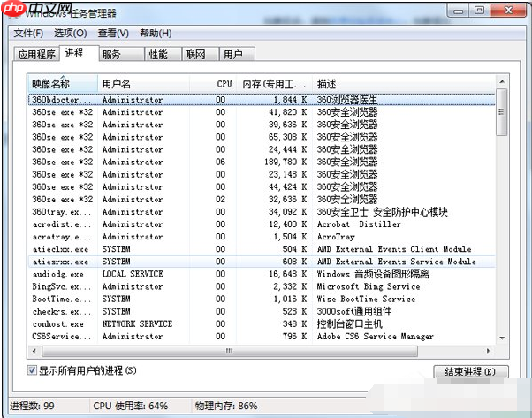Viewport: 532px width, 418px height.
Task: Select the audiodg.exe process
Action: tap(262, 274)
